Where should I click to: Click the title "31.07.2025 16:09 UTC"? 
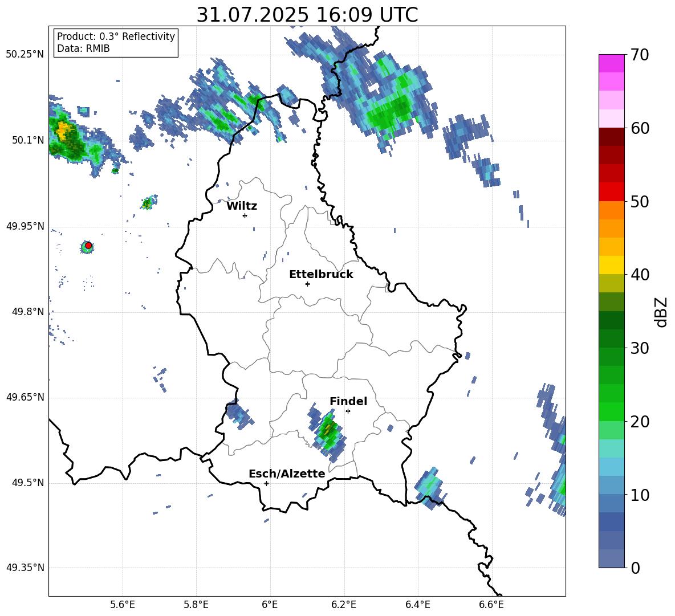(307, 15)
